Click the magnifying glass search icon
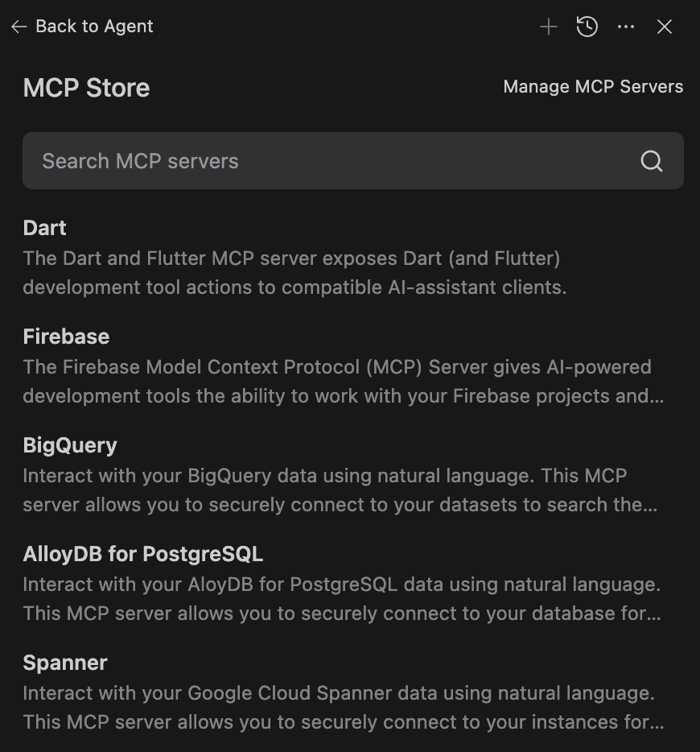Screen dimensions: 700x752 coord(652,161)
